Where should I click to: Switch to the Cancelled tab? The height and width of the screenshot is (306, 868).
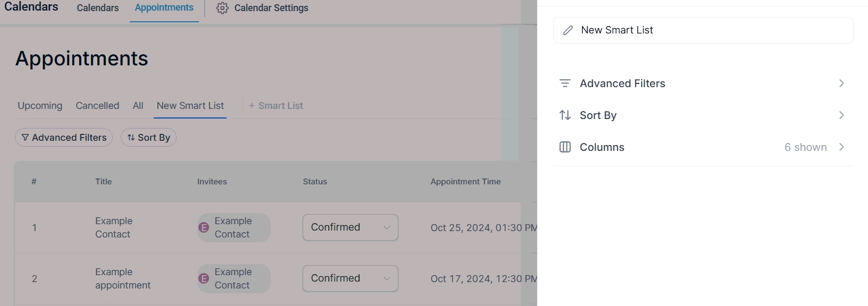[97, 106]
